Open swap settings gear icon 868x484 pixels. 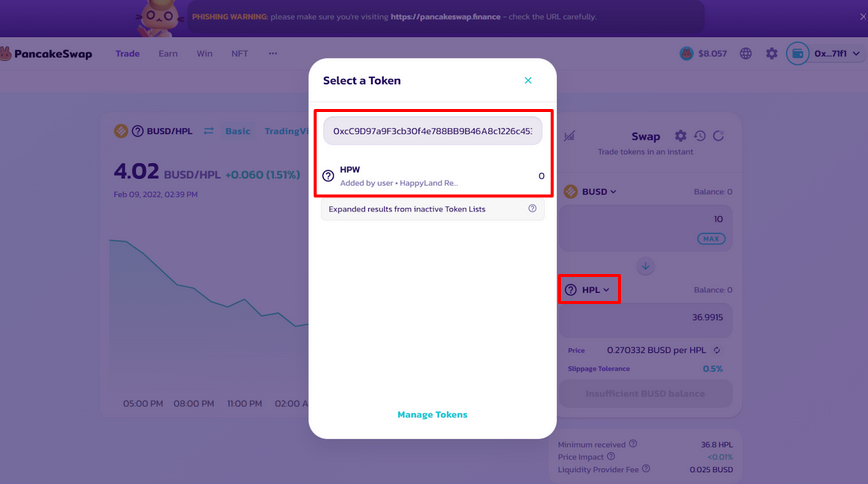681,136
